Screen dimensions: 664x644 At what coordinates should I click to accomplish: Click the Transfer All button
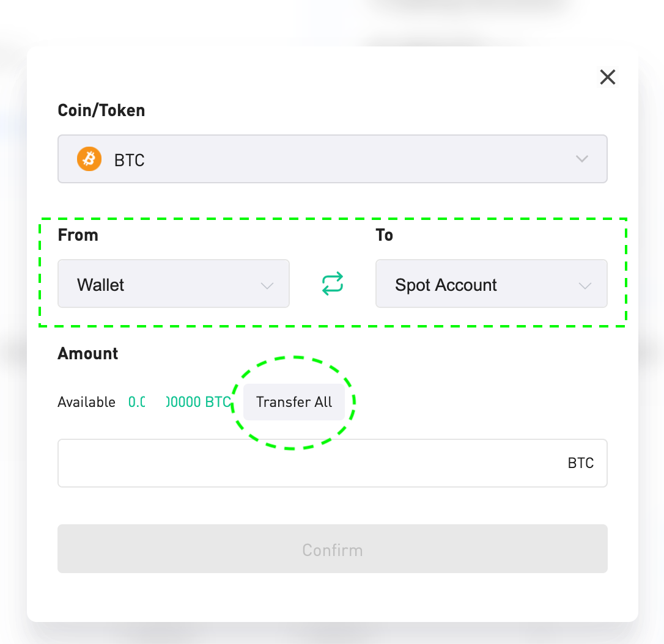[x=294, y=402]
